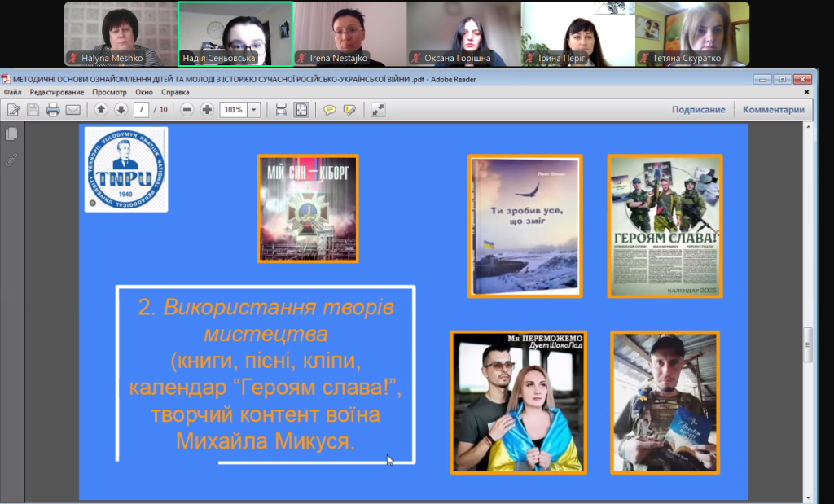The height and width of the screenshot is (504, 834).
Task: Select Halyna Meshko's video tile
Action: pos(121,33)
